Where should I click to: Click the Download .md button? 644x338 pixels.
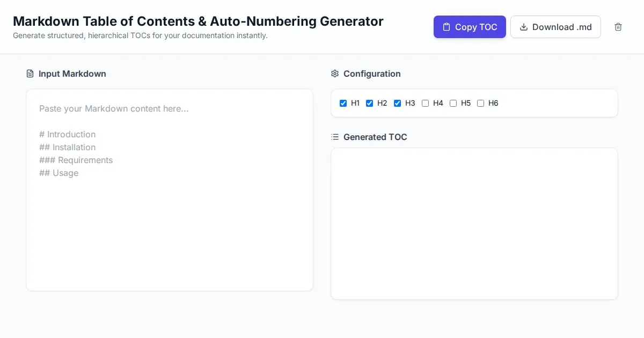point(555,27)
